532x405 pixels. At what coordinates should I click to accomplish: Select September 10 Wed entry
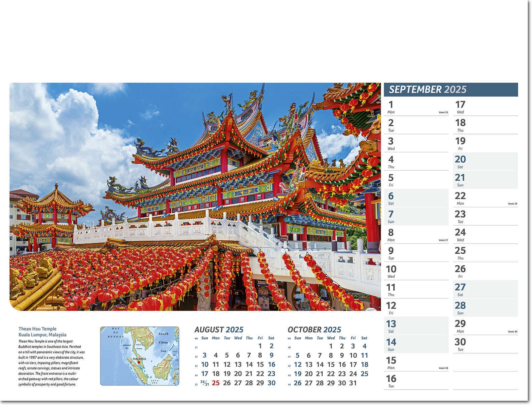coord(416,271)
